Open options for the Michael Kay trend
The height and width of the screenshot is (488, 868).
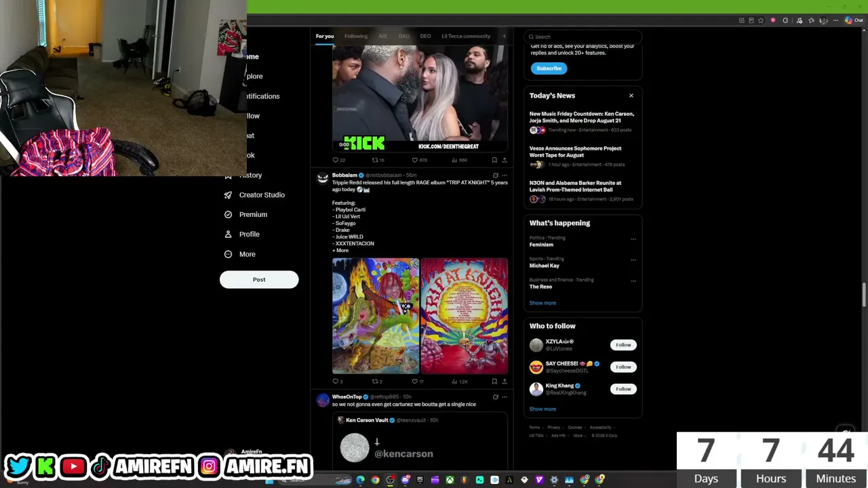point(633,260)
